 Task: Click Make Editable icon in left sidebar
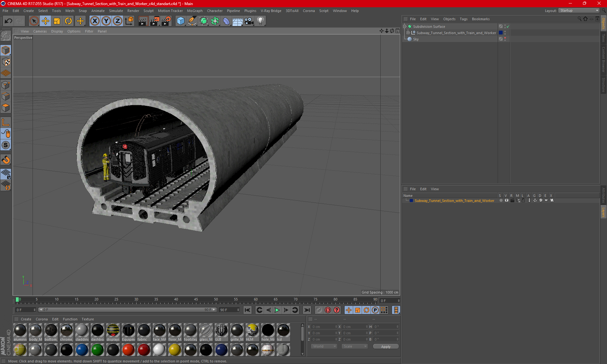(x=6, y=36)
